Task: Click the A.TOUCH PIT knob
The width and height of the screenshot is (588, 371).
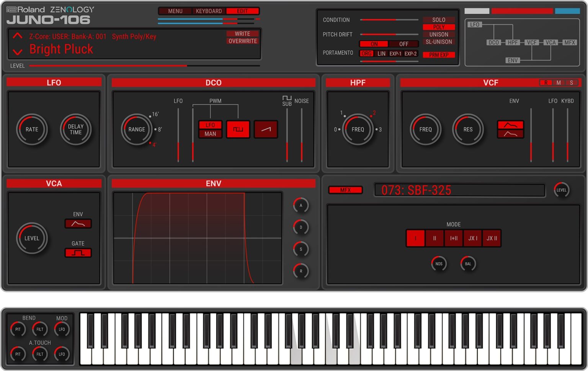Action: [18, 354]
